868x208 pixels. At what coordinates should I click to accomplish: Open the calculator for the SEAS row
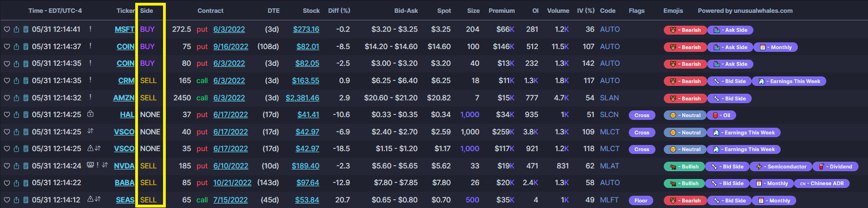[26, 200]
